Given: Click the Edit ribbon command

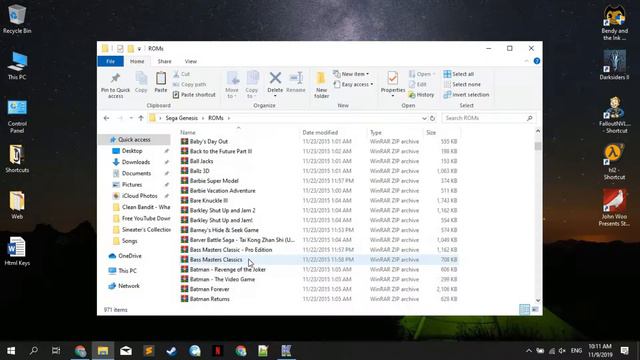Looking at the screenshot, I should coord(418,84).
